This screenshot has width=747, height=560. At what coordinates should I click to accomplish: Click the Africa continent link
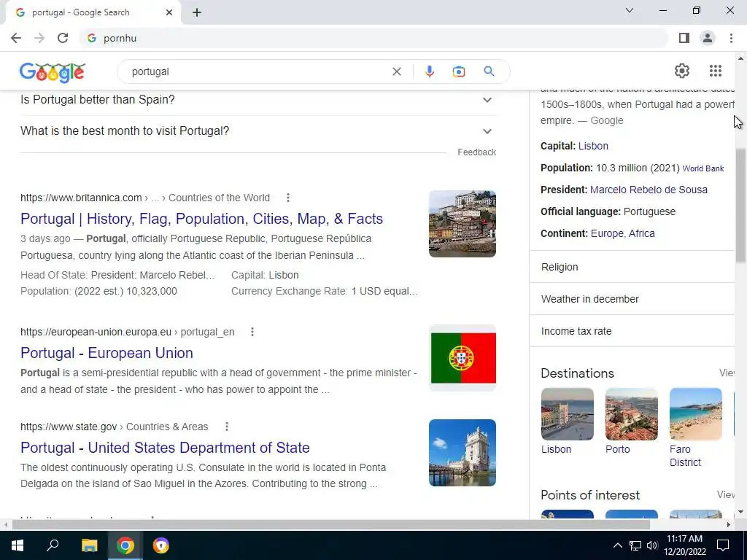(642, 233)
